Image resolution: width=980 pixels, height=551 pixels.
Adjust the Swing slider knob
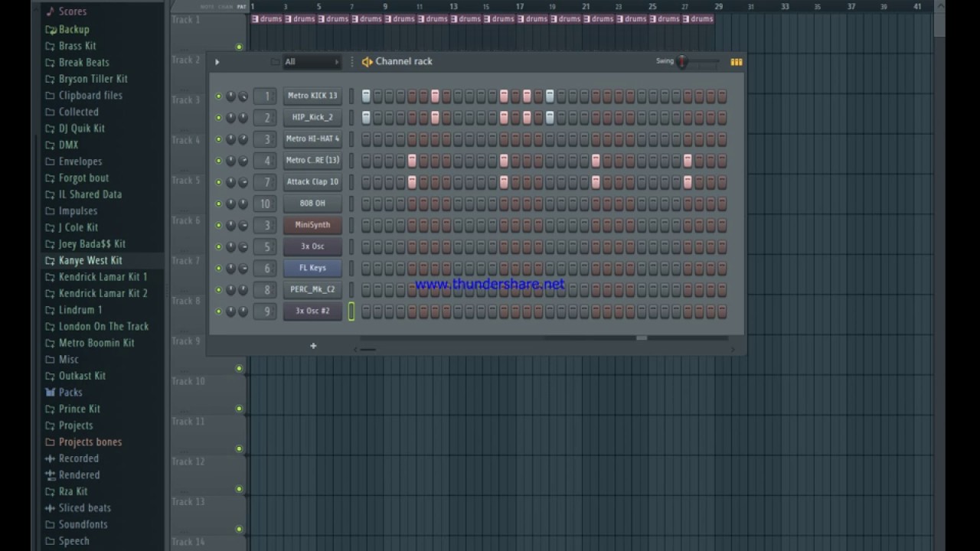tap(682, 62)
